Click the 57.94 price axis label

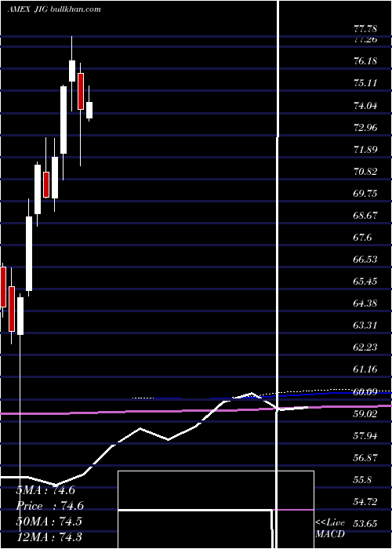point(366,436)
